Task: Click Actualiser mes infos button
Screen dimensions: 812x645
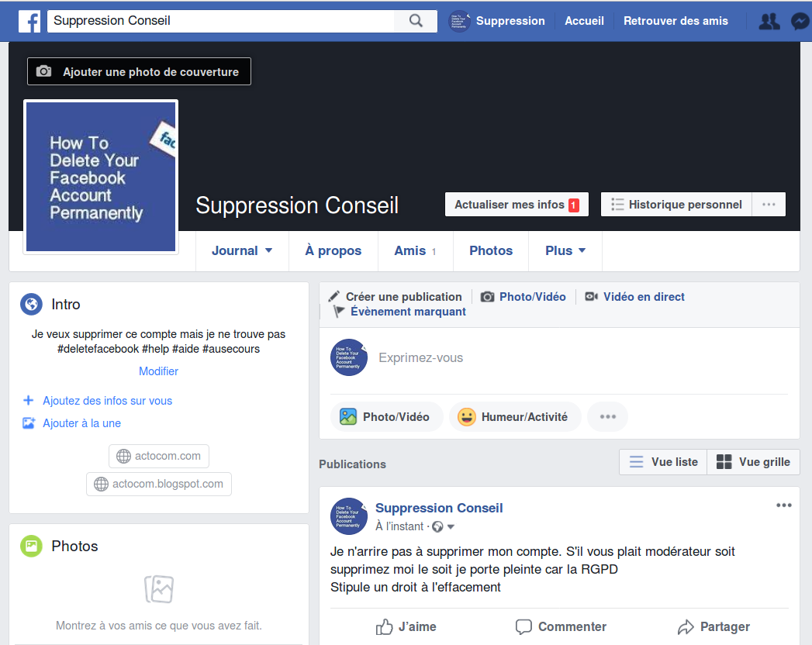Action: click(517, 205)
